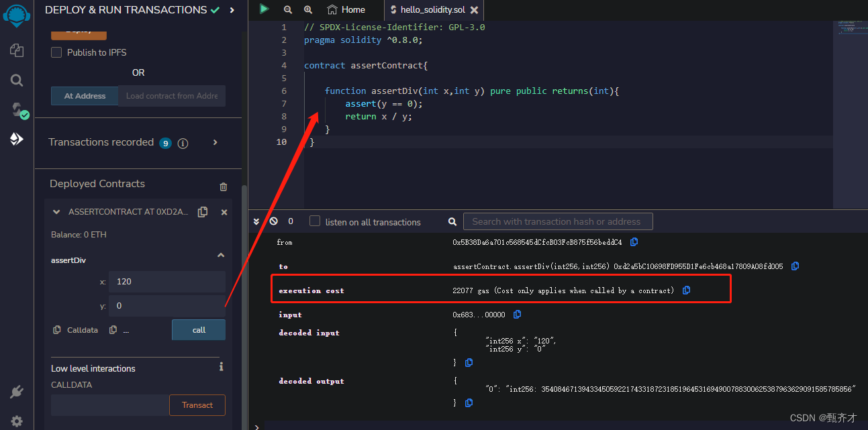Click the low level CALLDATA input field
This screenshot has height=430, width=868.
[110, 405]
